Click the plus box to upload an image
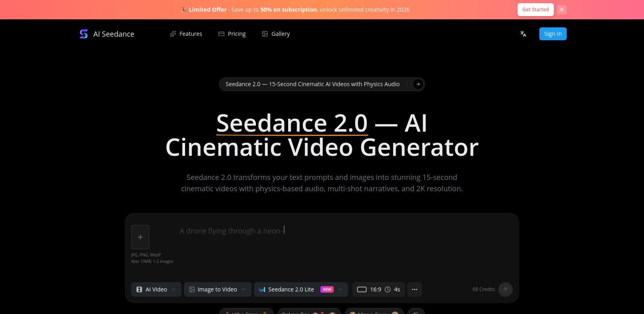644x314 pixels. [x=140, y=237]
